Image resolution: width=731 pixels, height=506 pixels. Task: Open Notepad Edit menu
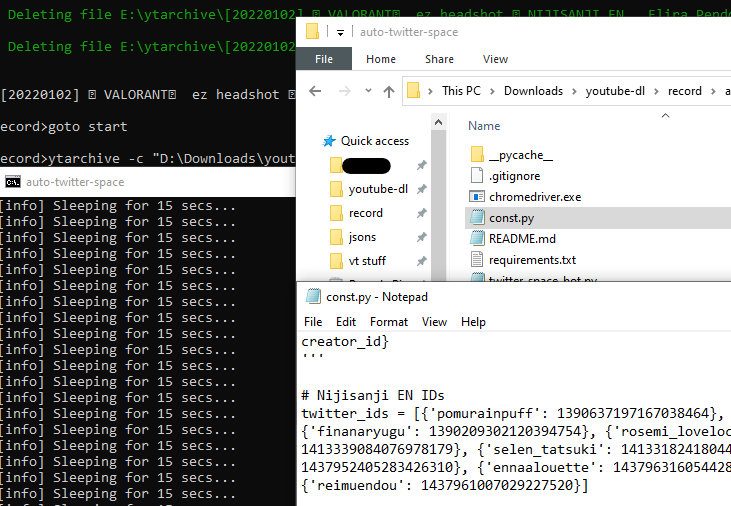click(345, 322)
